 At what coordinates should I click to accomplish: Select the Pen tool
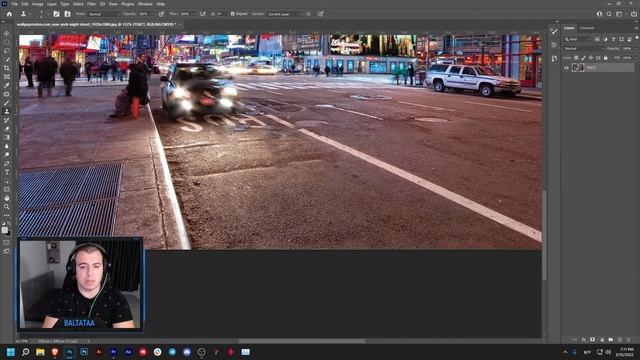(7, 163)
